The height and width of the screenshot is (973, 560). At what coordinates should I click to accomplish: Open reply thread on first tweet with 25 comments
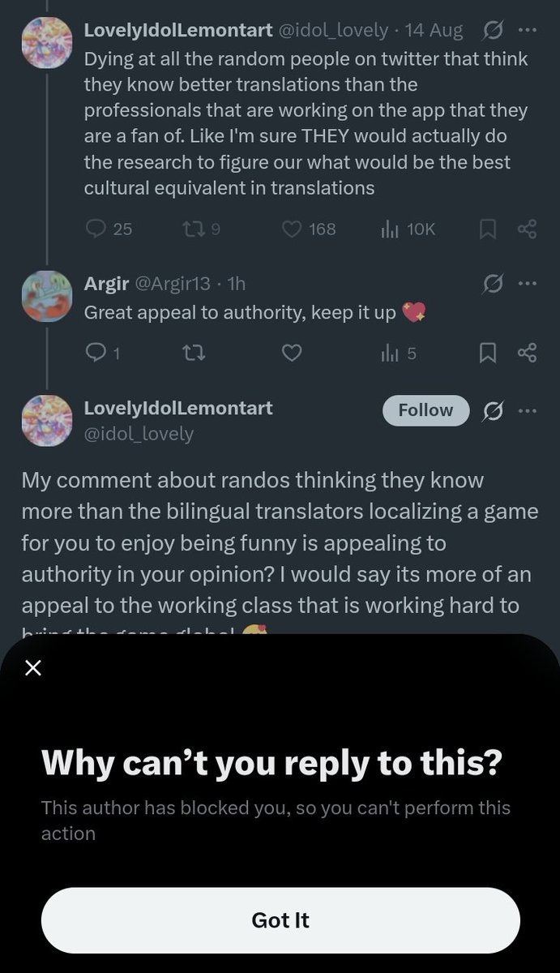point(109,229)
